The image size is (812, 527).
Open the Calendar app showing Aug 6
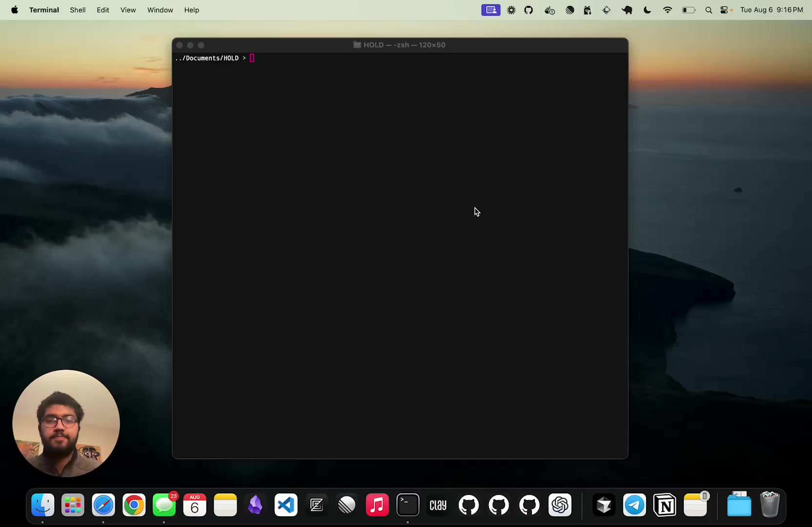tap(195, 505)
